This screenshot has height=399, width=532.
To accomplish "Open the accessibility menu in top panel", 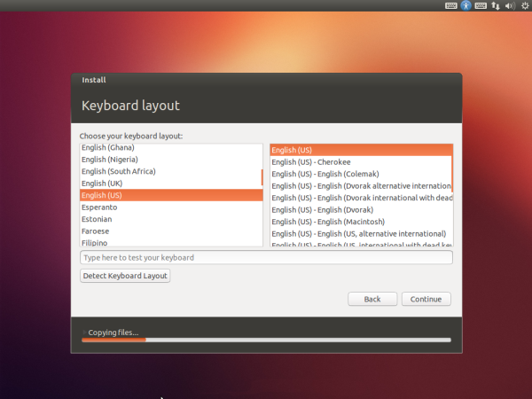I will point(465,5).
